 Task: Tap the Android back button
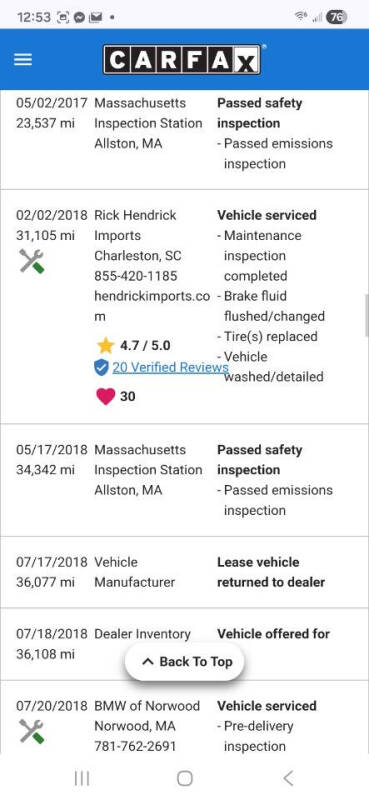coord(288,778)
